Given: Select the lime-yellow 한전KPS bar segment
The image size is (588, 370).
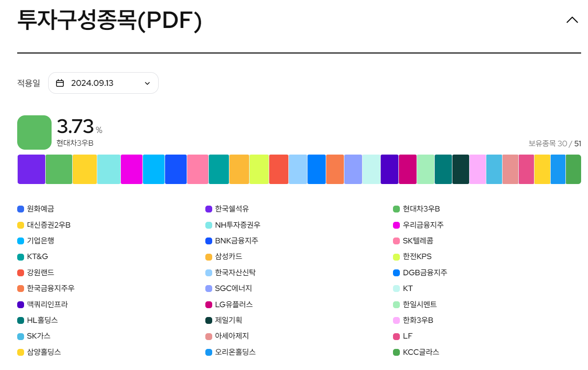Looking at the screenshot, I should click(x=259, y=169).
